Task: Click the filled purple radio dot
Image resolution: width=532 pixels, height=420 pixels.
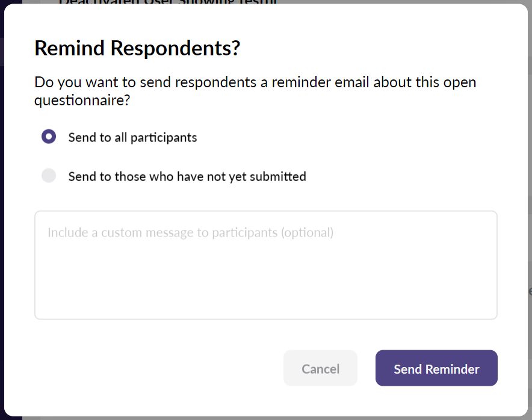Action: (x=49, y=137)
